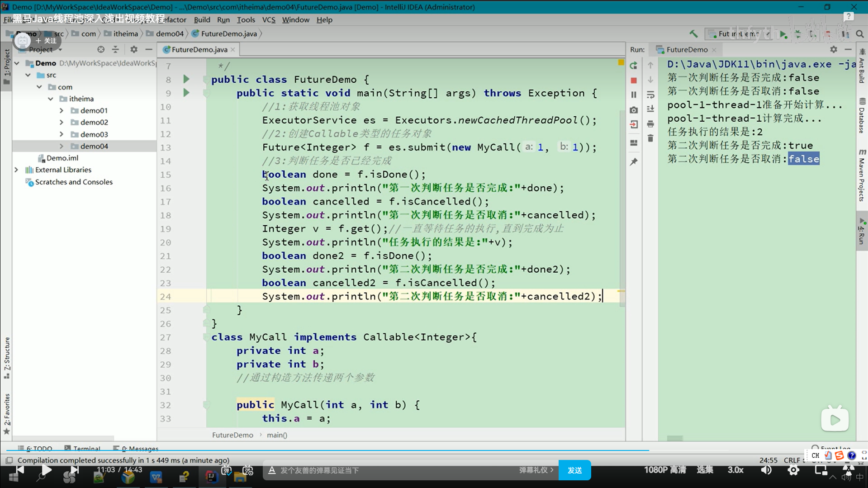
Task: Click the print icon in Run panel
Action: click(x=650, y=124)
